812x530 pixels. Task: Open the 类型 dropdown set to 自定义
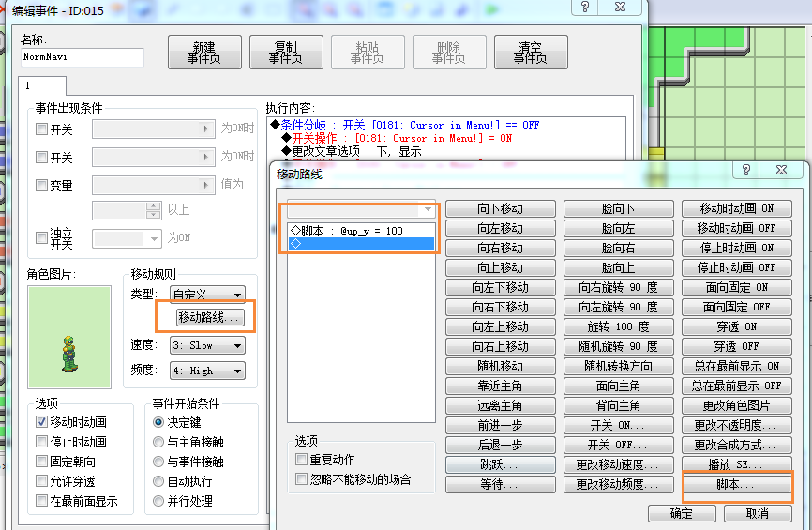(x=207, y=295)
